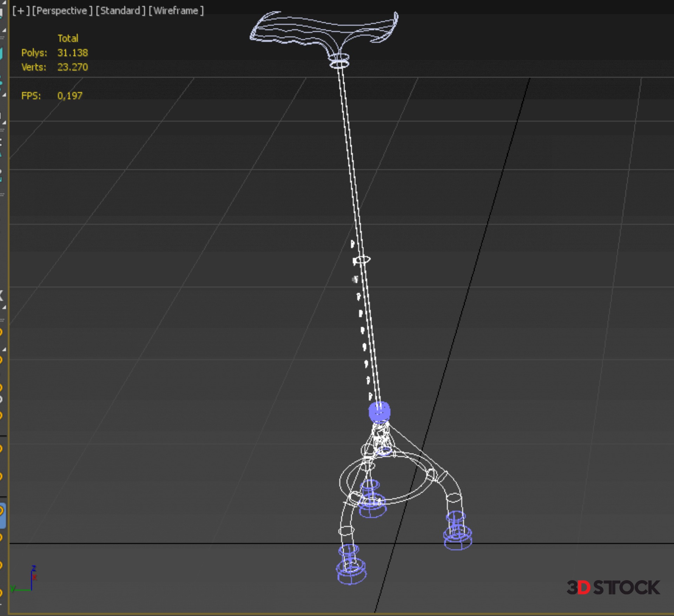
Task: Open the Perspective point-of-view menu
Action: click(x=62, y=11)
